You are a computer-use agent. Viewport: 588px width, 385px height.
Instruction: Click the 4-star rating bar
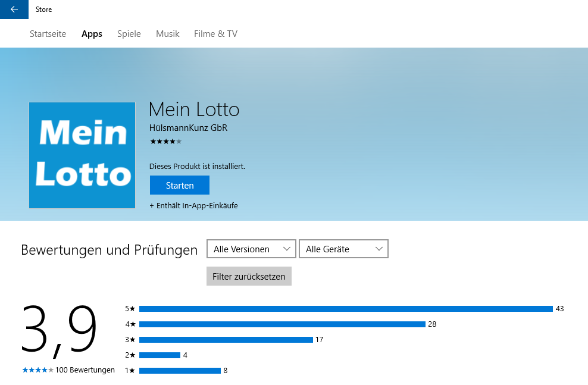coord(282,324)
